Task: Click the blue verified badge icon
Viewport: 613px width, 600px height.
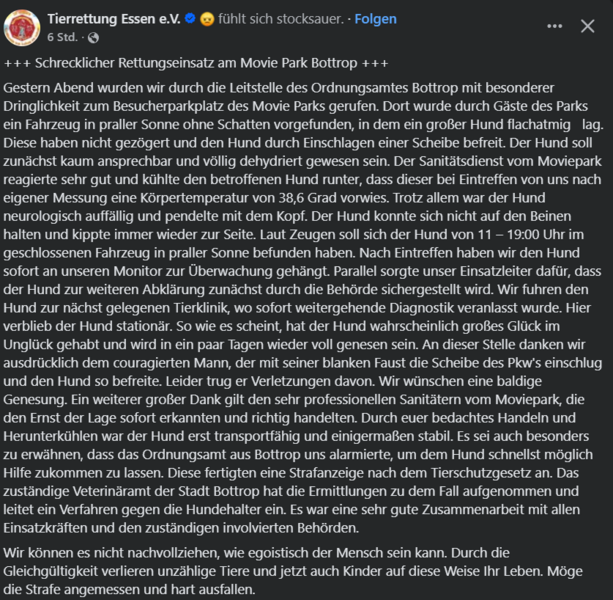Action: (190, 18)
